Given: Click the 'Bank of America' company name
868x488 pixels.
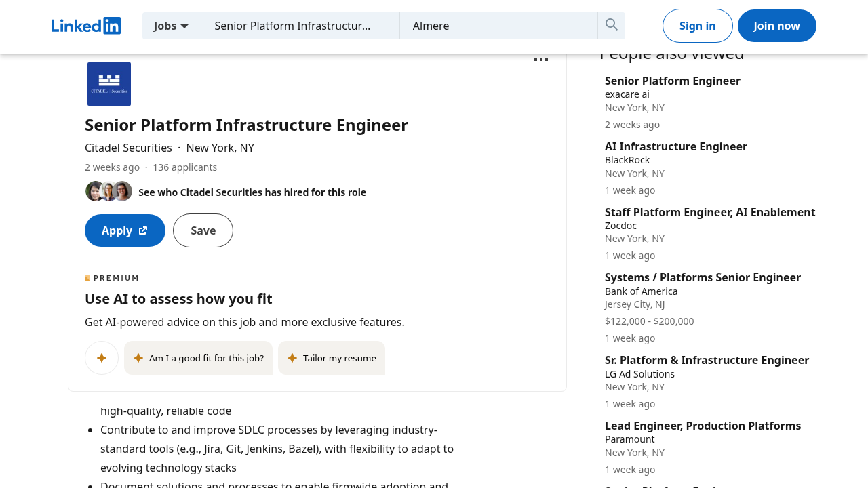Looking at the screenshot, I should (x=641, y=291).
